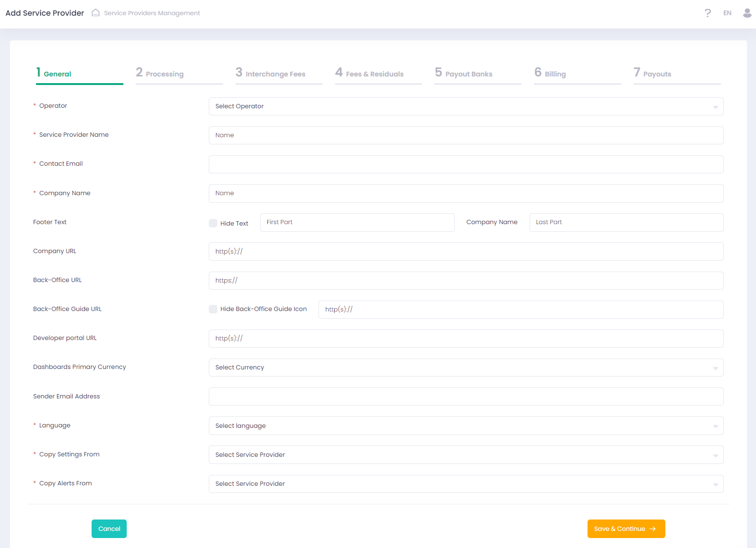The image size is (756, 548).
Task: Open the Select language dropdown
Action: click(x=466, y=426)
